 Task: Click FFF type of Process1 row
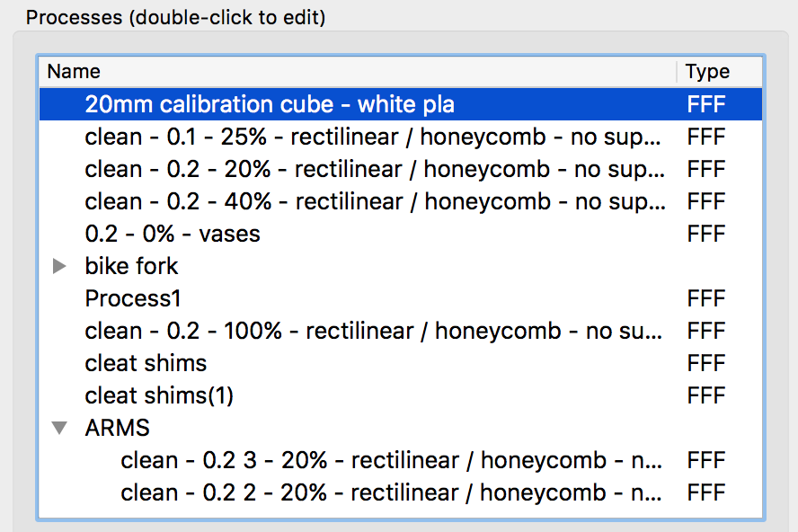click(x=705, y=299)
